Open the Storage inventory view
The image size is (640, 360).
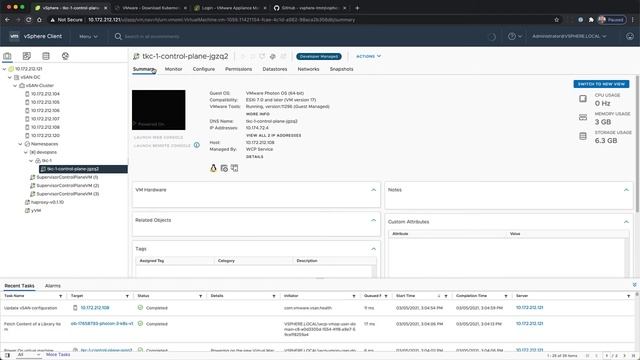[x=46, y=56]
